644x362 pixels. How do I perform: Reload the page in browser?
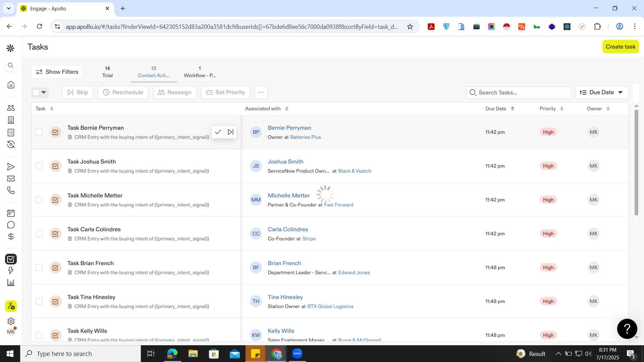[x=39, y=26]
